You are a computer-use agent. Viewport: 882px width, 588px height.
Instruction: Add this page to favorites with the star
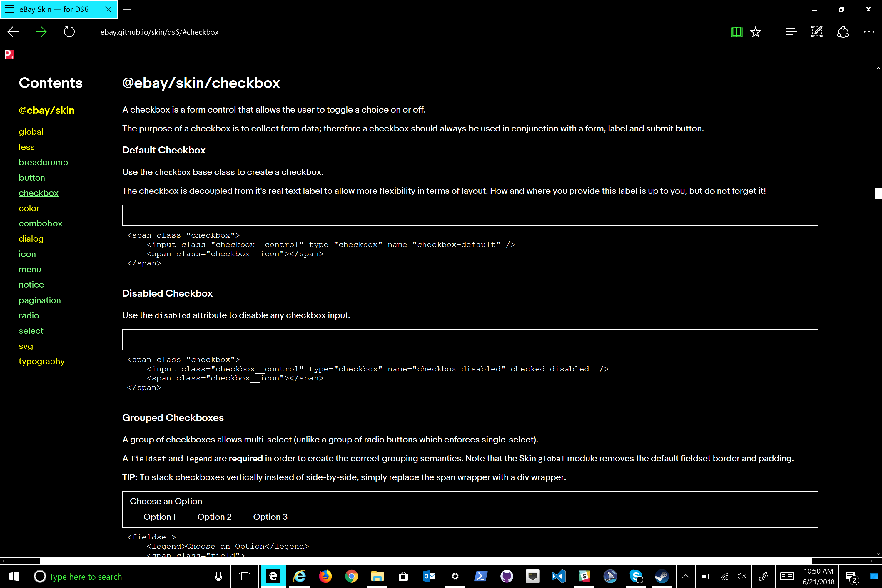click(x=755, y=32)
